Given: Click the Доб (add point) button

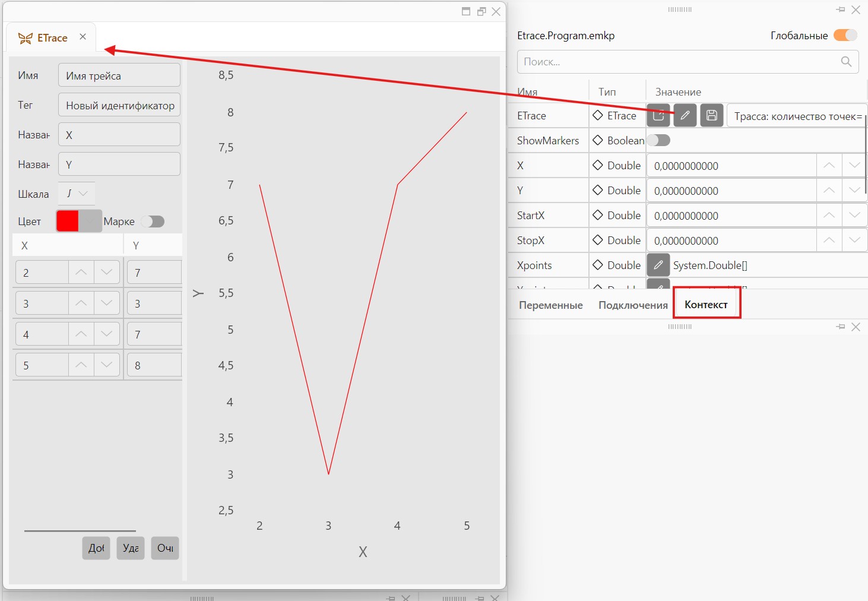Looking at the screenshot, I should pos(96,548).
